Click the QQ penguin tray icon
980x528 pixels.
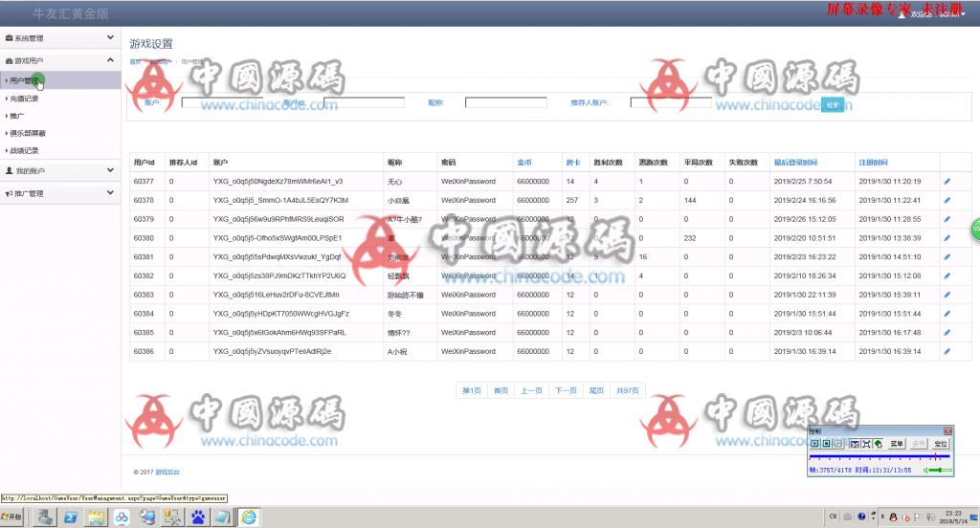893,517
